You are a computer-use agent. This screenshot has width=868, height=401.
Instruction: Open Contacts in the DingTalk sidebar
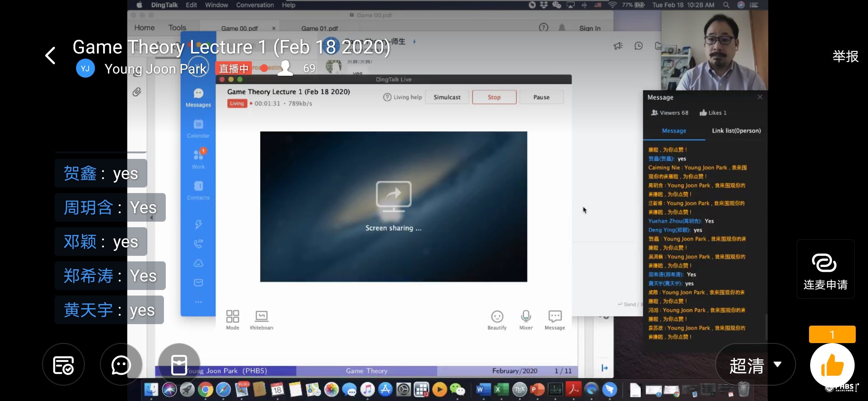[198, 190]
